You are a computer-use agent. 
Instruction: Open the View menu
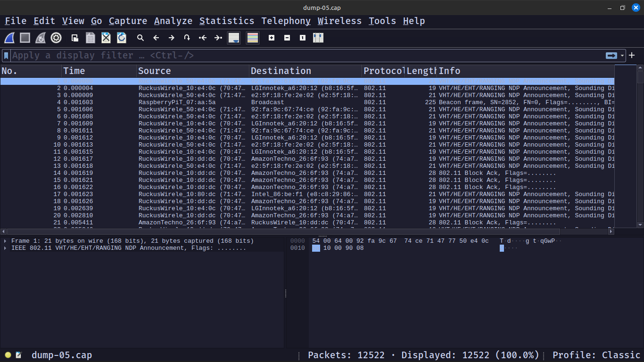[73, 21]
